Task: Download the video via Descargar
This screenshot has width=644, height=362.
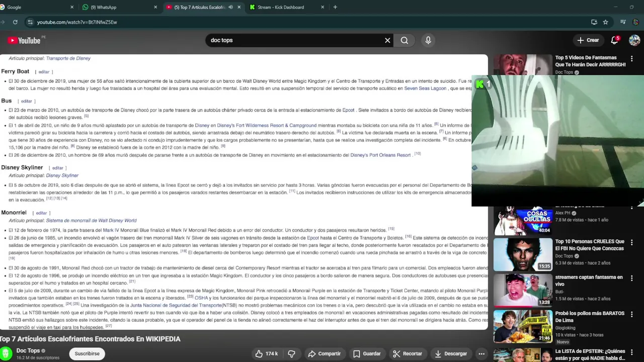Action: [x=451, y=353]
